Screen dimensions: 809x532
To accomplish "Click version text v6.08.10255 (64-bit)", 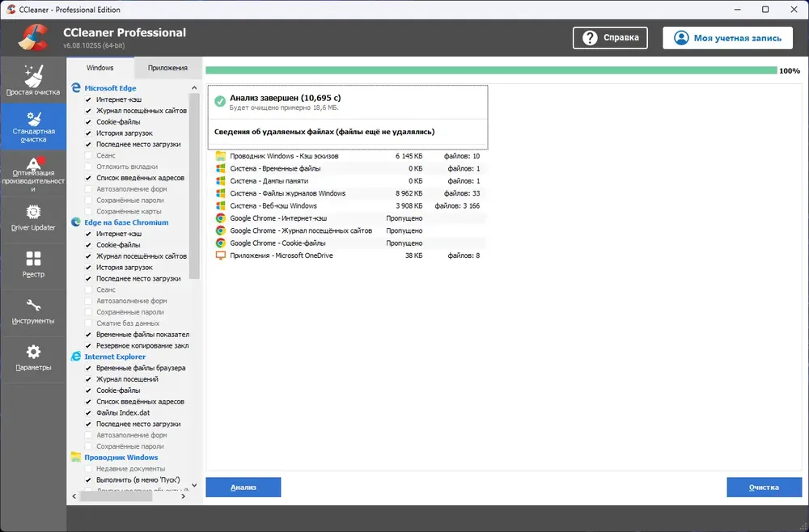I will pyautogui.click(x=94, y=45).
